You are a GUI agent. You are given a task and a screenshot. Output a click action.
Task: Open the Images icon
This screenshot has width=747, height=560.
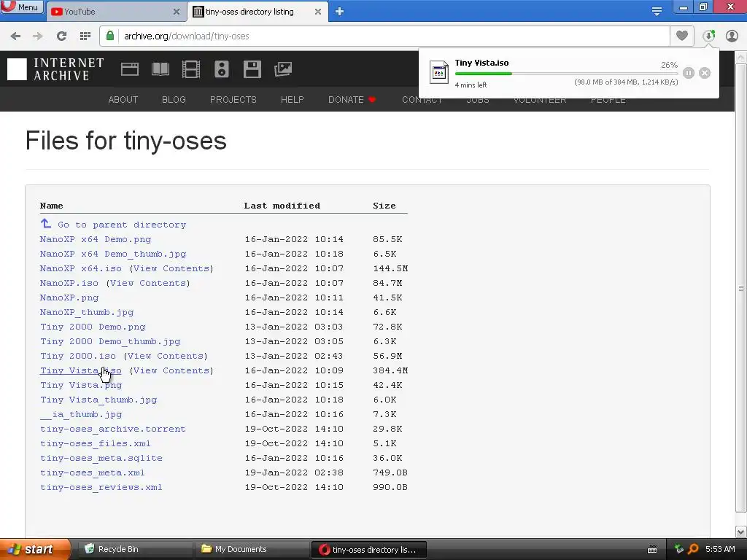tap(283, 69)
